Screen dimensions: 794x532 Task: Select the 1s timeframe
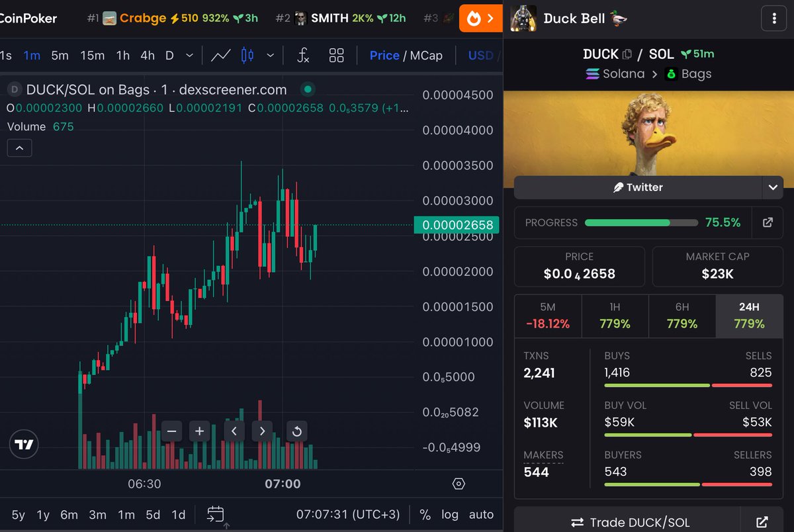[5, 56]
